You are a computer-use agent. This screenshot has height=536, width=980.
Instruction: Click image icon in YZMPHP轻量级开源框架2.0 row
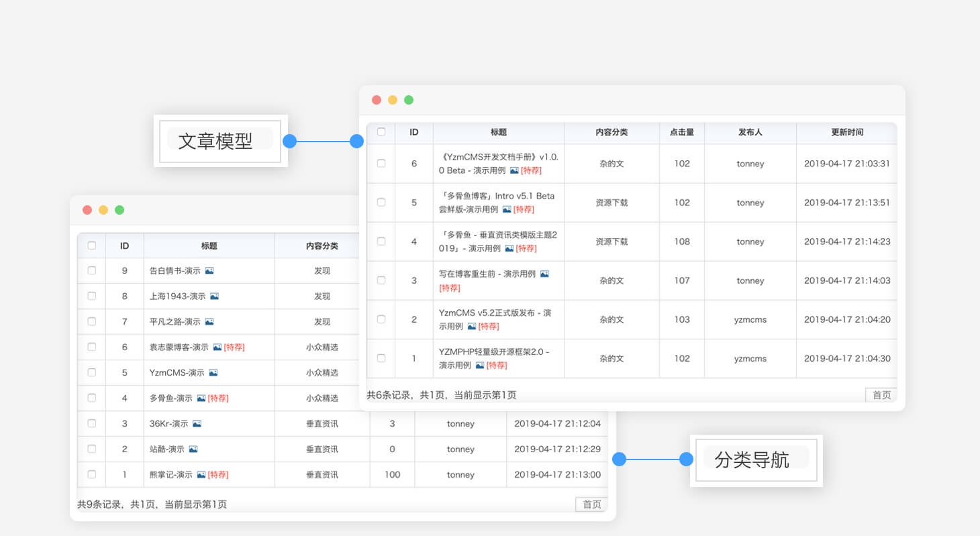[480, 365]
